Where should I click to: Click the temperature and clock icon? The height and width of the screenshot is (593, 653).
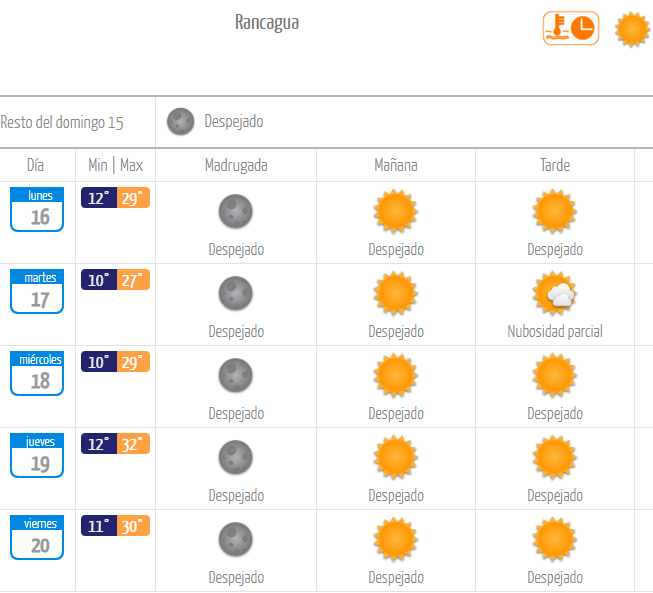tap(571, 28)
